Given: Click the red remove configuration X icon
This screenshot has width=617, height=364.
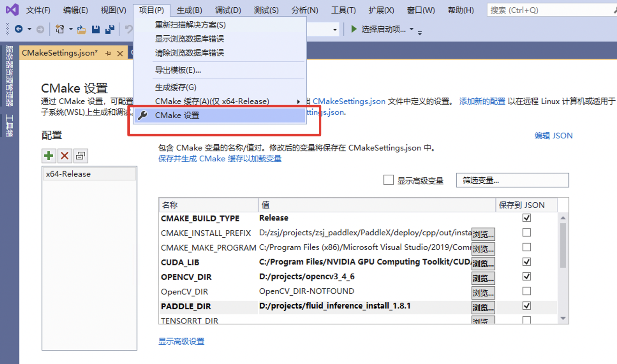Looking at the screenshot, I should [64, 156].
